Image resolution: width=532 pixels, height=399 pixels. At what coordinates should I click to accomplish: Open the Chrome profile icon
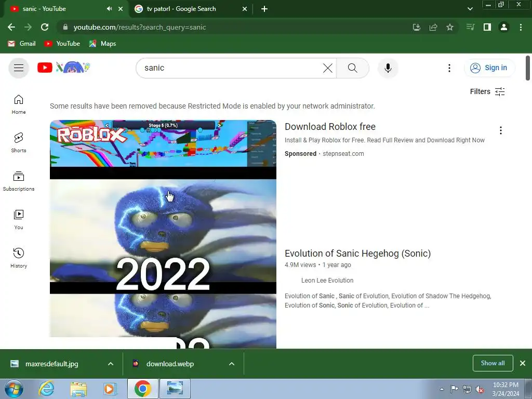click(504, 27)
